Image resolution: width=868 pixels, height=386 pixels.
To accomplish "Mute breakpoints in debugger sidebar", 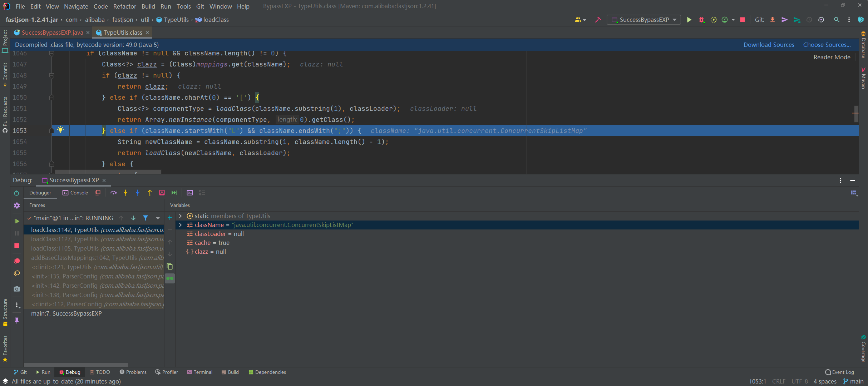I will tap(17, 273).
